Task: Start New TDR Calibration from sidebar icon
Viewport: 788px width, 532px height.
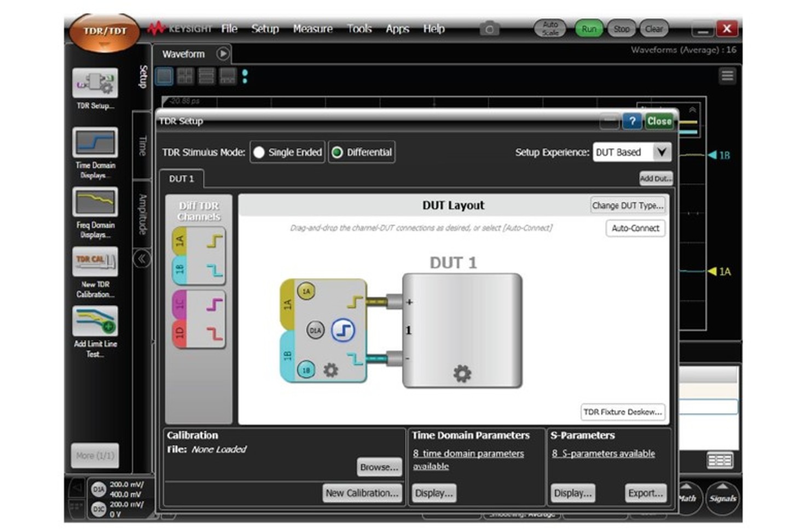Action: click(x=95, y=262)
